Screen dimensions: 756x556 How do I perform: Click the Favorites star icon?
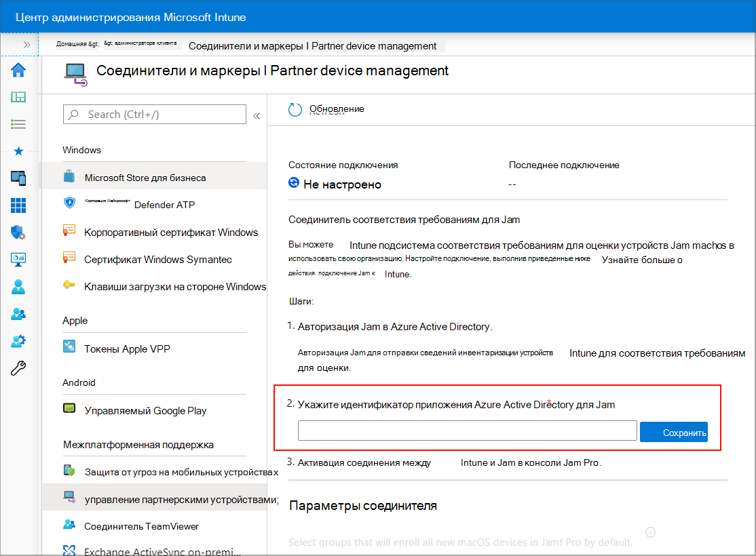click(x=18, y=151)
